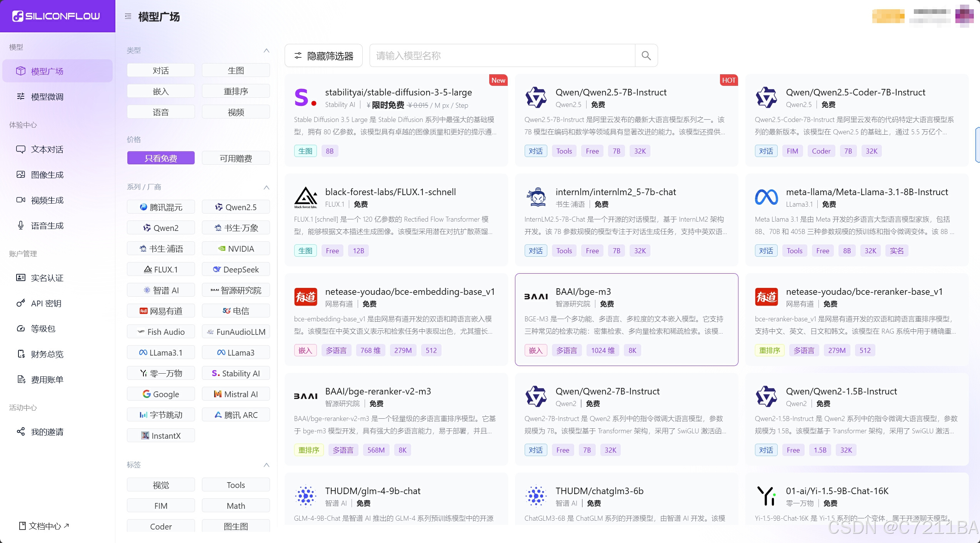Image resolution: width=980 pixels, height=543 pixels.
Task: Click the SiliconFlow logo
Action: 56,16
